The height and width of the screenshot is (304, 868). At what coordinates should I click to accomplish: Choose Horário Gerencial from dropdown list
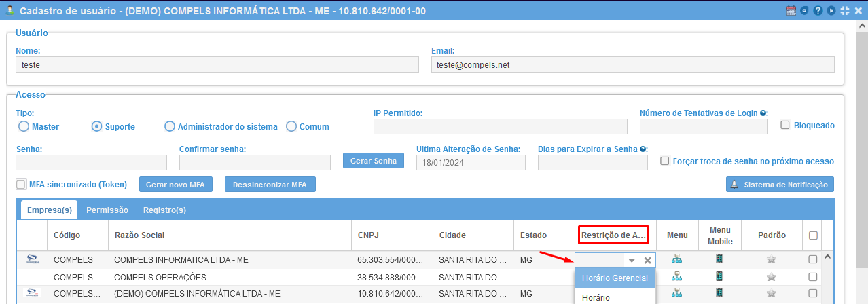coord(615,278)
